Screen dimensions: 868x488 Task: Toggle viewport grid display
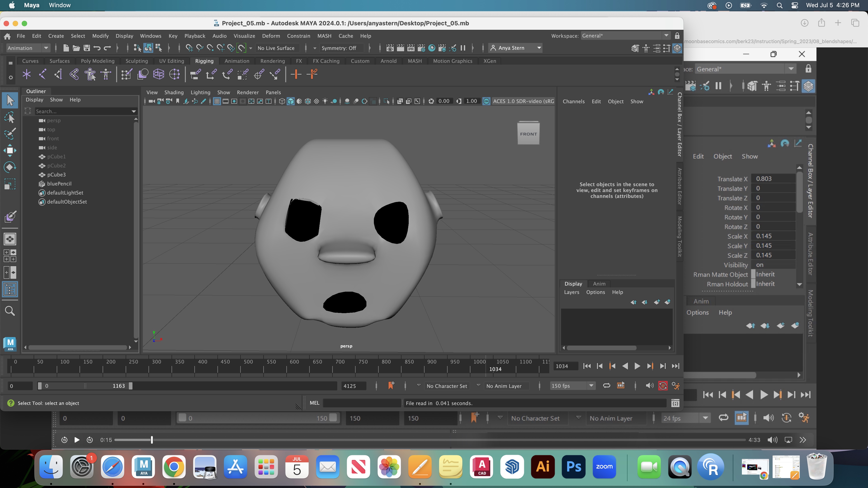point(217,101)
